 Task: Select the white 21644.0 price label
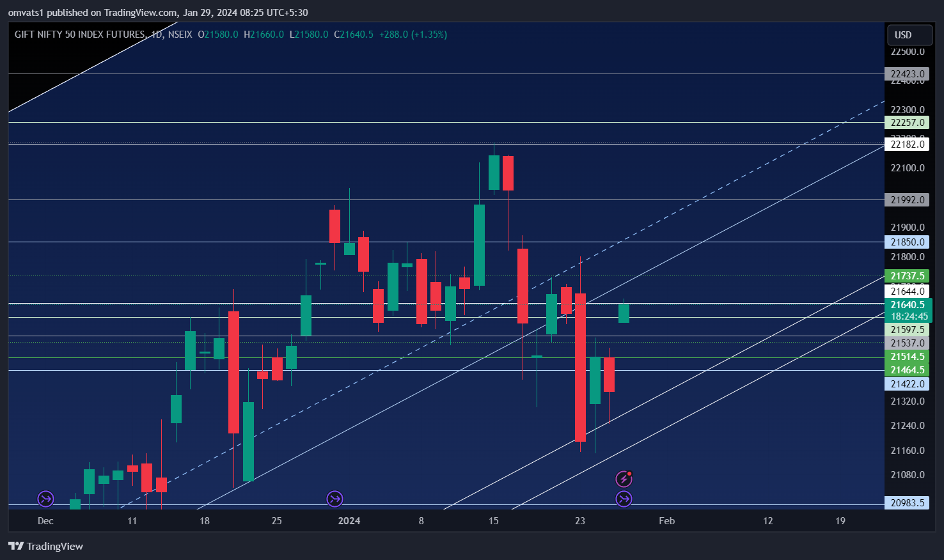[x=907, y=292]
